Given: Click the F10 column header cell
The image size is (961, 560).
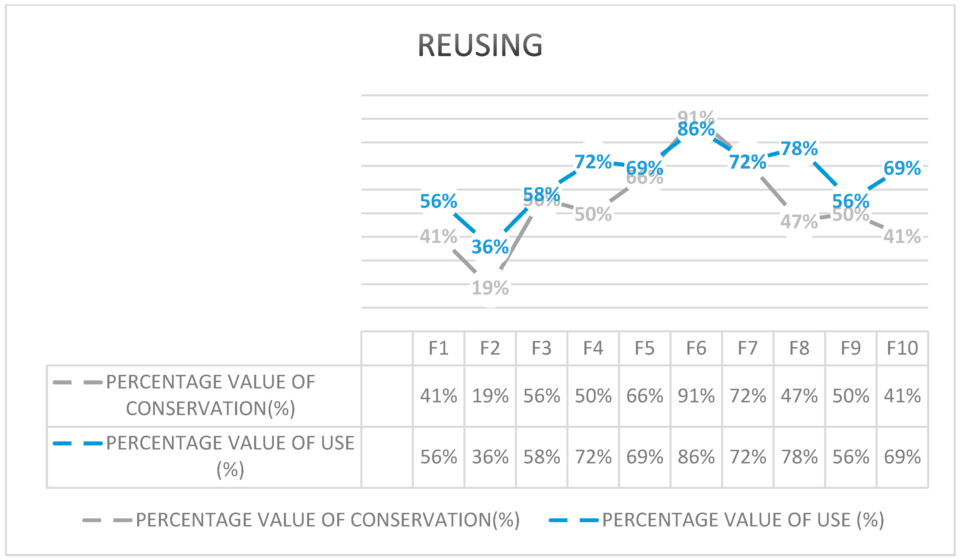Looking at the screenshot, I should 902,348.
